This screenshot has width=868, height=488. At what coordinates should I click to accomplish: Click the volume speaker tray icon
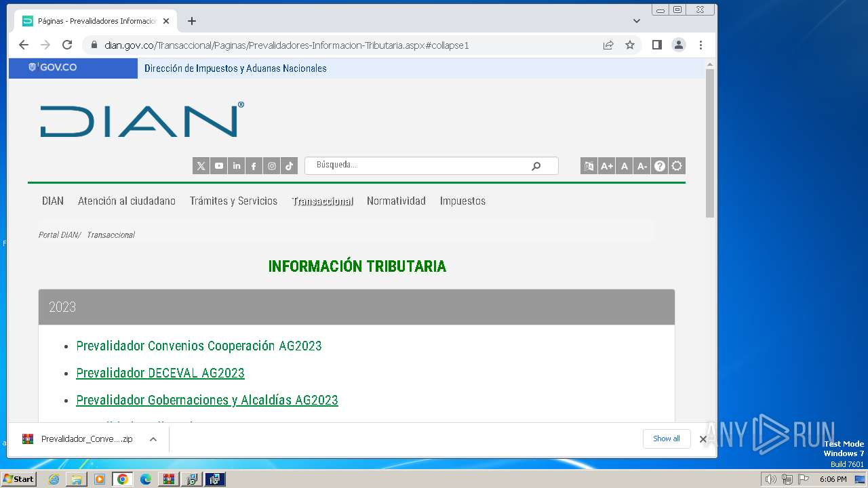tap(770, 479)
